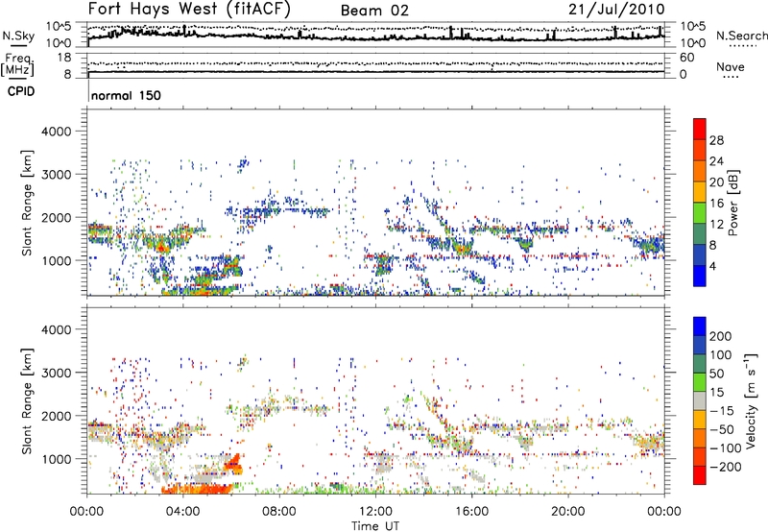This screenshot has width=768, height=532.
Task: Click the date '21/Jul/2010'
Action: pyautogui.click(x=616, y=10)
